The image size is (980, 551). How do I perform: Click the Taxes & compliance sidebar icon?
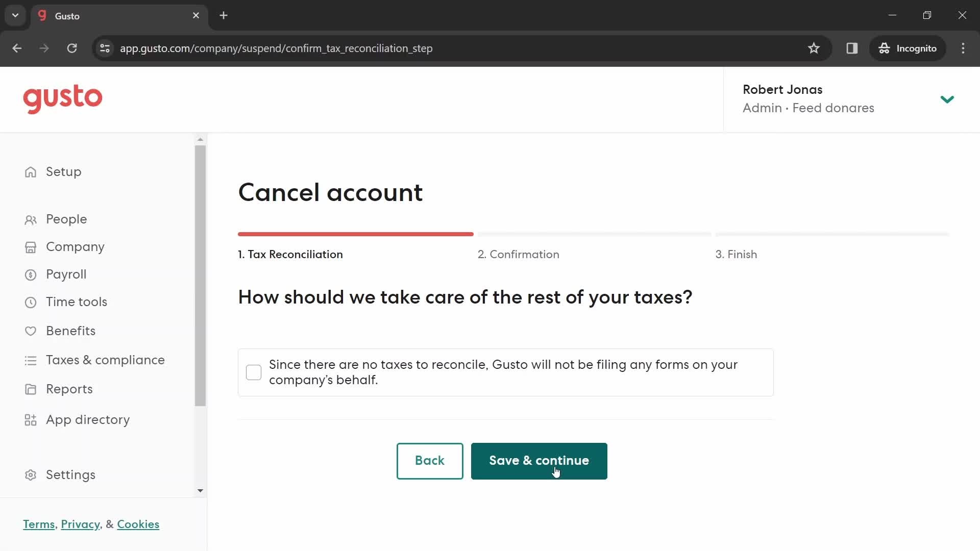coord(31,360)
